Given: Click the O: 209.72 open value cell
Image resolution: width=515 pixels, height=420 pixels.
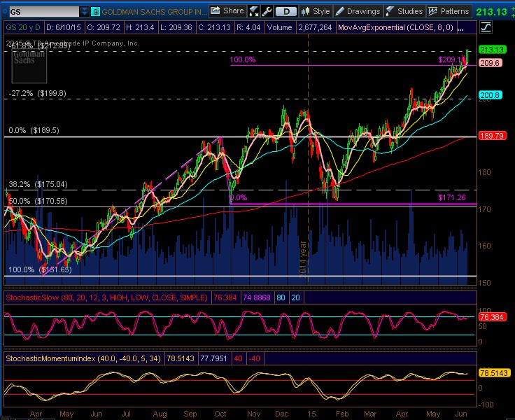Looking at the screenshot, I should [x=104, y=27].
